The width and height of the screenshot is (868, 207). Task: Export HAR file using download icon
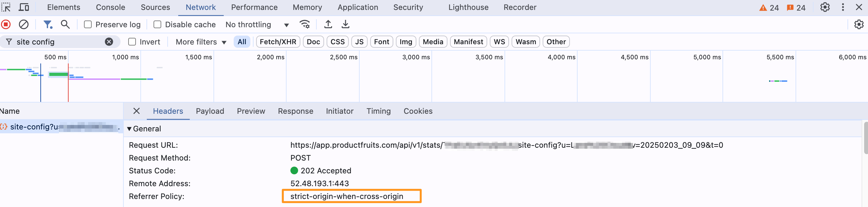click(x=346, y=24)
